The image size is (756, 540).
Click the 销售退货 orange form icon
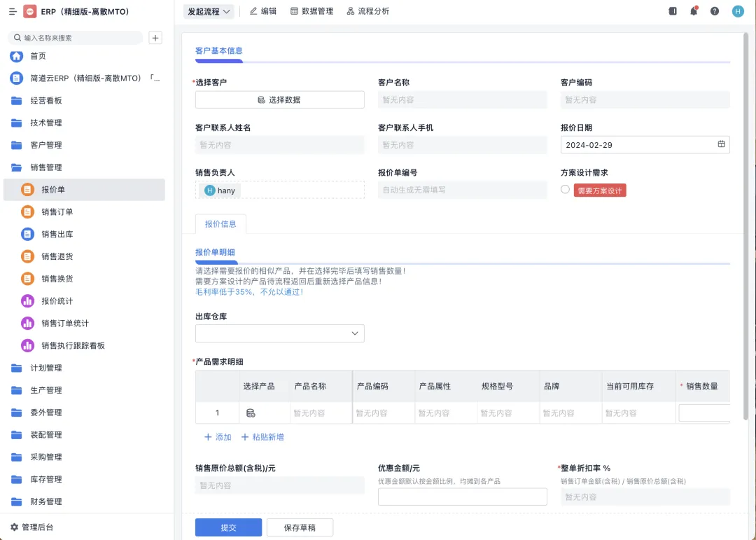pos(27,256)
